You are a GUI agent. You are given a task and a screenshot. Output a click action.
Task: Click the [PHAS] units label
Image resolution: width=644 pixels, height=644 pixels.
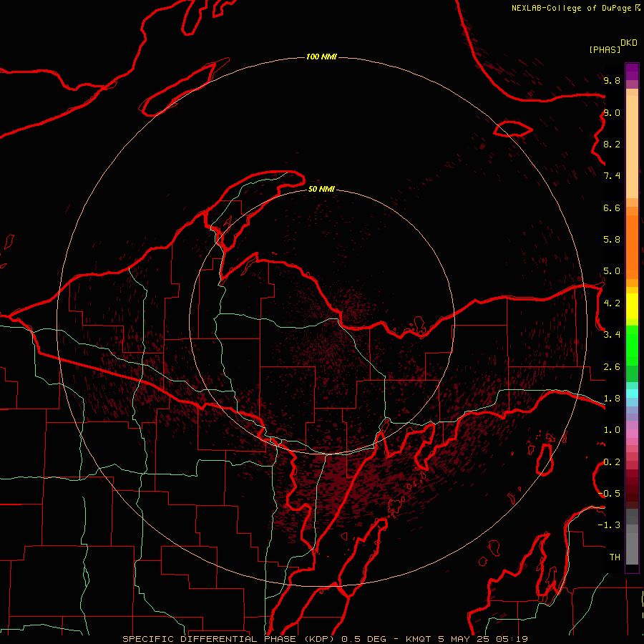605,50
